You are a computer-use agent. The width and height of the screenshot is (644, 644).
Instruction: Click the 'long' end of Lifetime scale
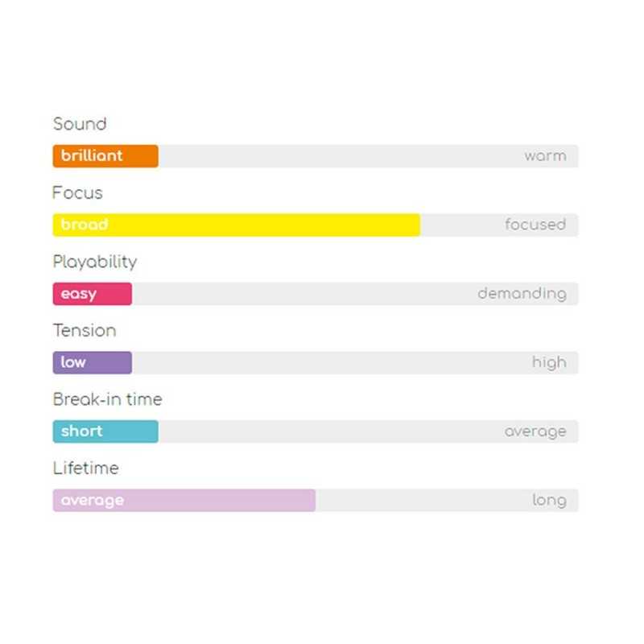click(549, 501)
